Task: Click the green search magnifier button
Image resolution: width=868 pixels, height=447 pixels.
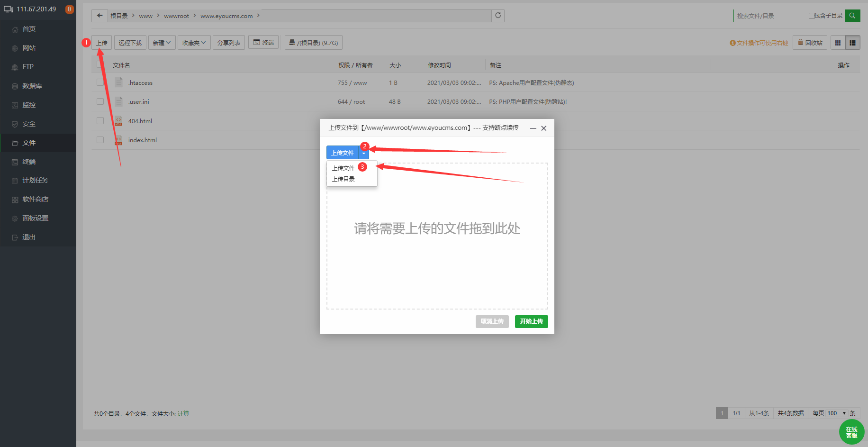Action: pos(852,16)
